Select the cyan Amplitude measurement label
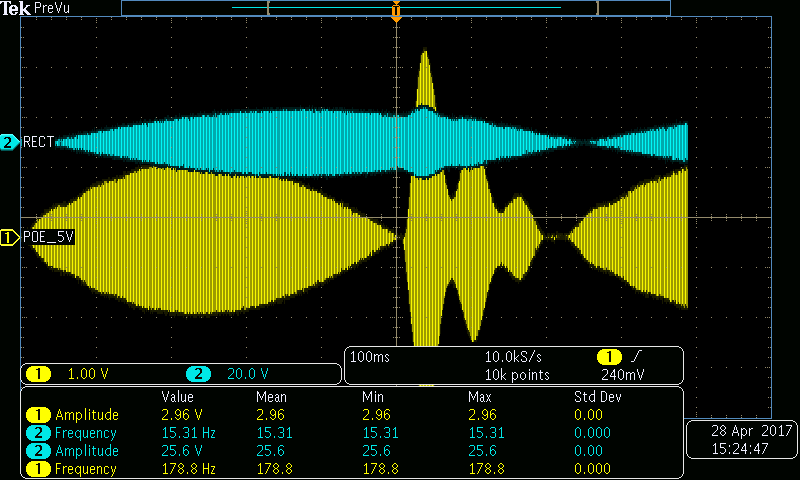 click(x=87, y=451)
